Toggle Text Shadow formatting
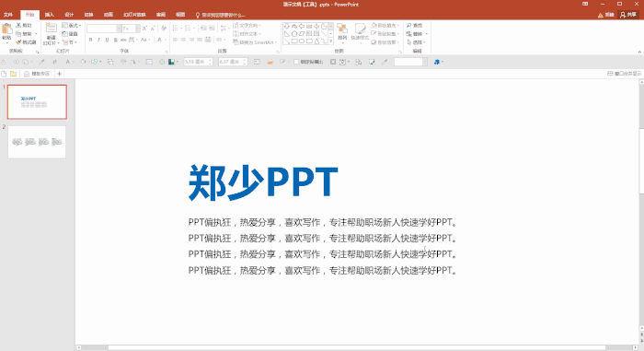This screenshot has width=644, height=351. (115, 40)
